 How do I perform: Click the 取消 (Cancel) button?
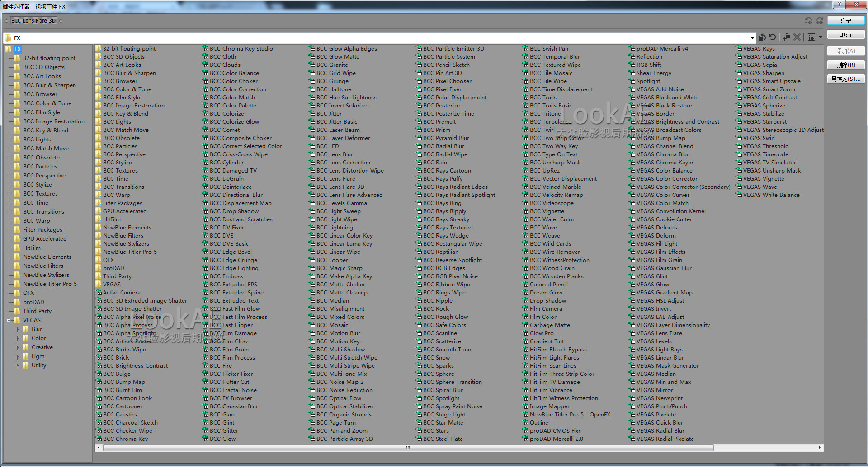[846, 35]
